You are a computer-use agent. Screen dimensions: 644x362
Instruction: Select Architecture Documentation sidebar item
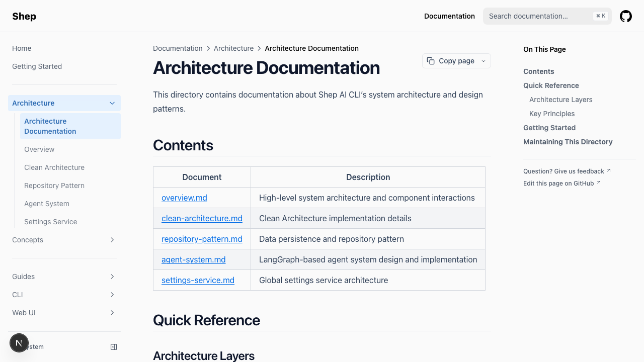coord(70,126)
